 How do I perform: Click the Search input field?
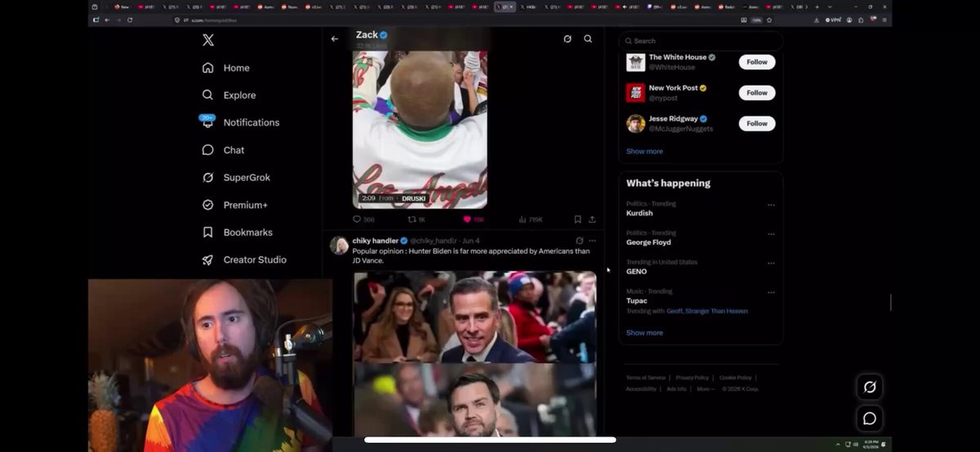click(x=701, y=41)
